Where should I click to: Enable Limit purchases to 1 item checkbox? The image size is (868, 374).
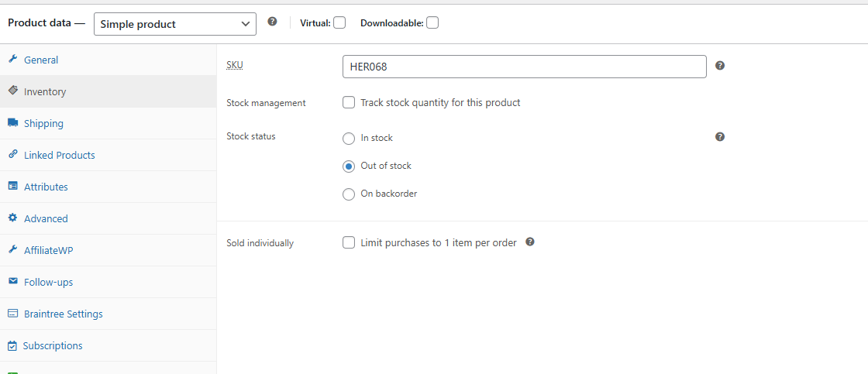coord(348,242)
